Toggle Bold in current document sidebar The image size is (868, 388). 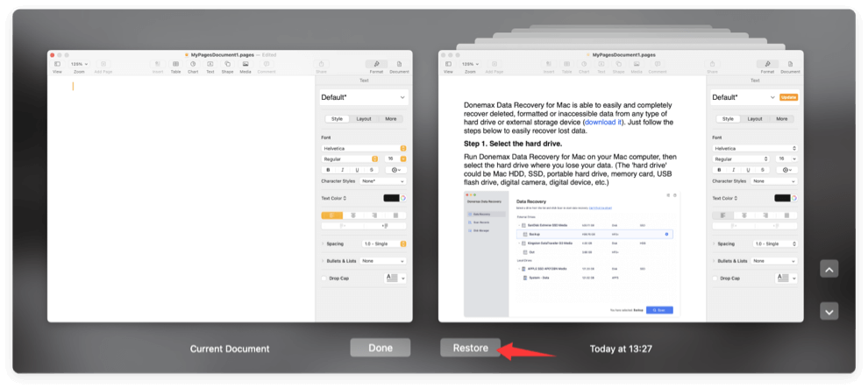pos(328,170)
